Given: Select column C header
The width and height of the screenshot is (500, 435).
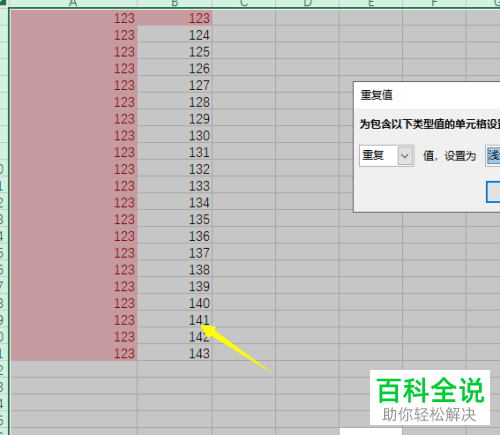Looking at the screenshot, I should pos(244,3).
